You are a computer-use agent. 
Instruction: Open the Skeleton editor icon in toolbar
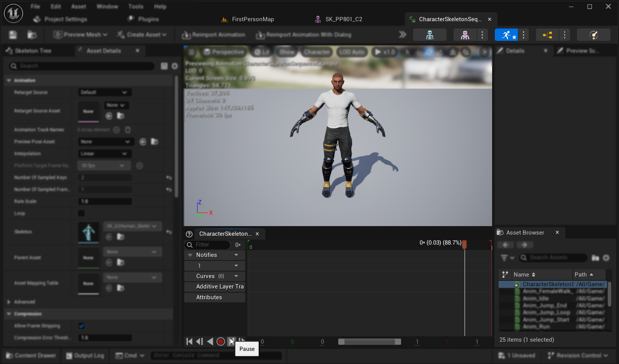coord(430,34)
